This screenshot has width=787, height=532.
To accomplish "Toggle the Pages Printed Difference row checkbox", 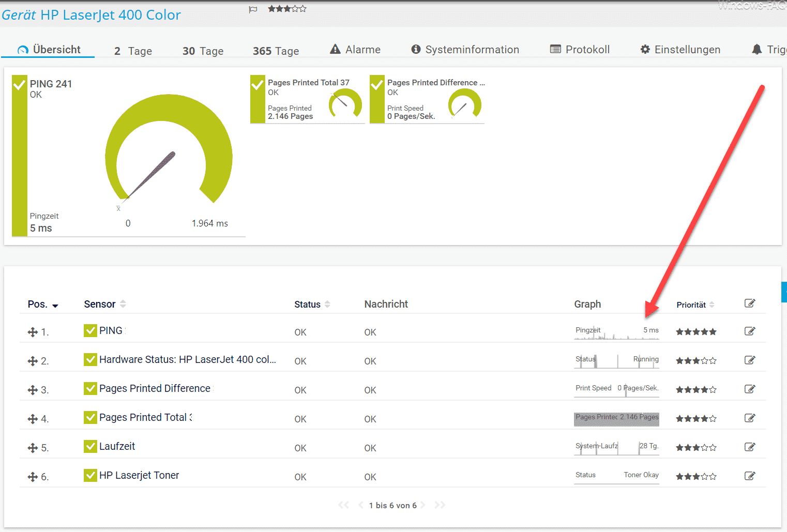I will point(90,388).
